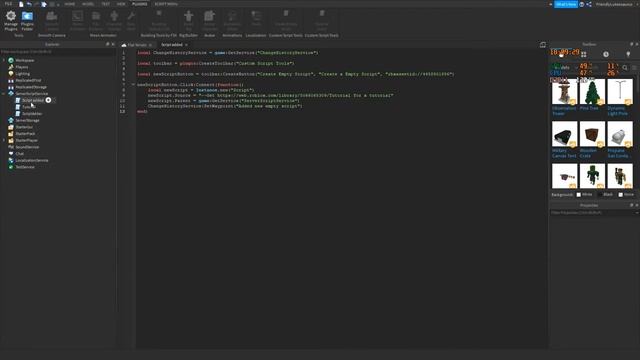640x360 pixels.
Task: Open the MODEL ribbon tab
Action: click(x=88, y=4)
